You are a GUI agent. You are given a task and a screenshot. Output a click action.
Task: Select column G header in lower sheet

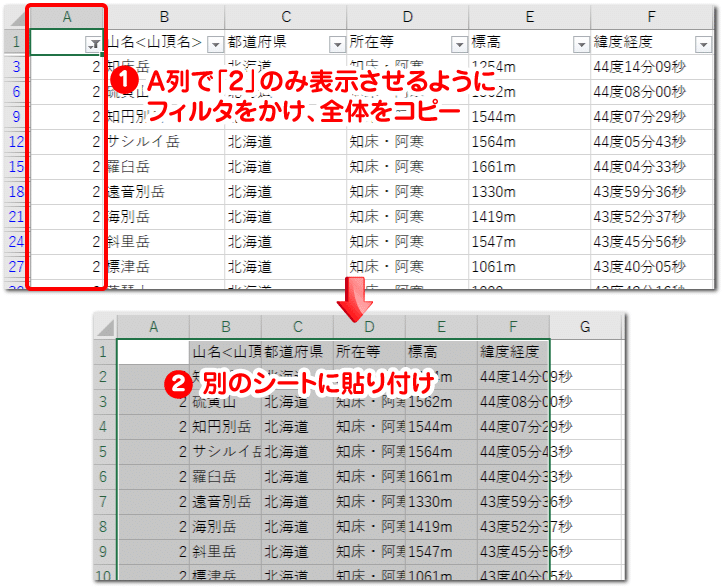coord(585,327)
